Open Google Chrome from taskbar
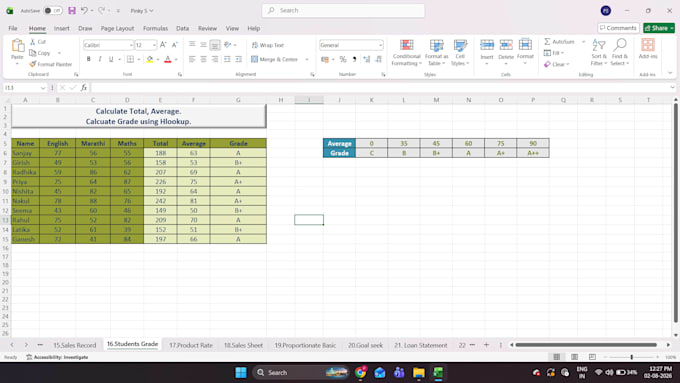The height and width of the screenshot is (383, 680). [360, 372]
